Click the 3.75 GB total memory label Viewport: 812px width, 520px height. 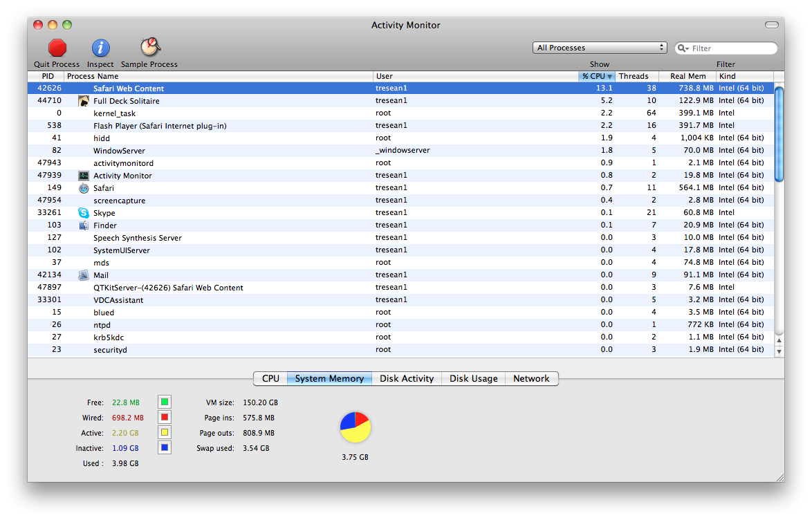356,457
